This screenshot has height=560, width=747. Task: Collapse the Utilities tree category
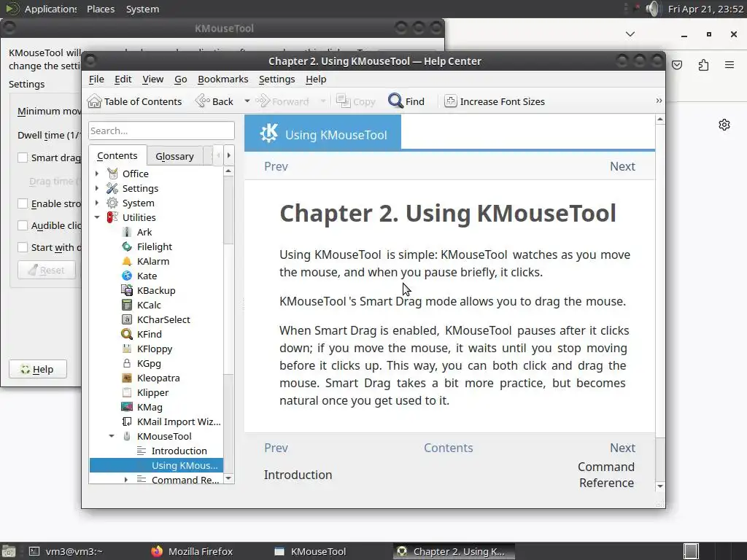coord(97,217)
